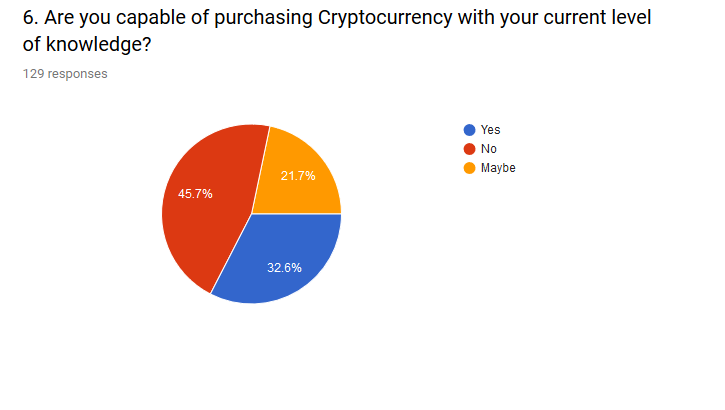This screenshot has width=725, height=410.
Task: Click the 45.7% percentage label
Action: pos(195,194)
